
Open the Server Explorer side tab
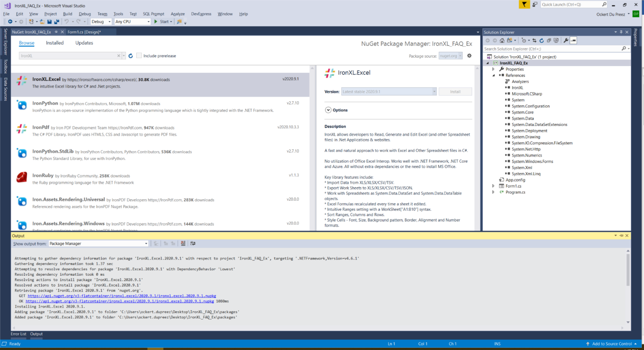pos(5,41)
